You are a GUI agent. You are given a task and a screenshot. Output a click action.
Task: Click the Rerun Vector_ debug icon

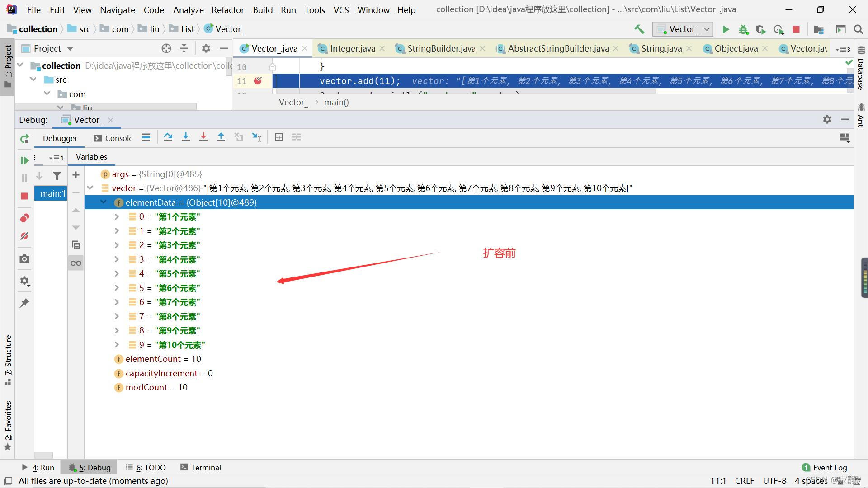(24, 139)
